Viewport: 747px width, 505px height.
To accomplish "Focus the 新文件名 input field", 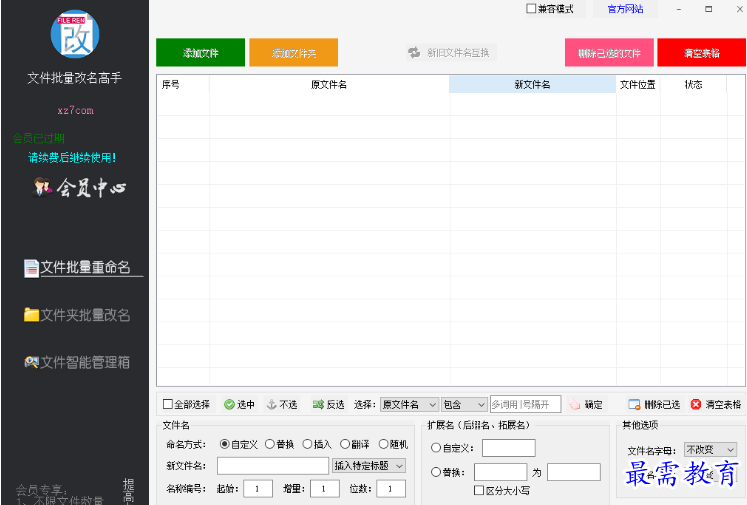I will [273, 465].
